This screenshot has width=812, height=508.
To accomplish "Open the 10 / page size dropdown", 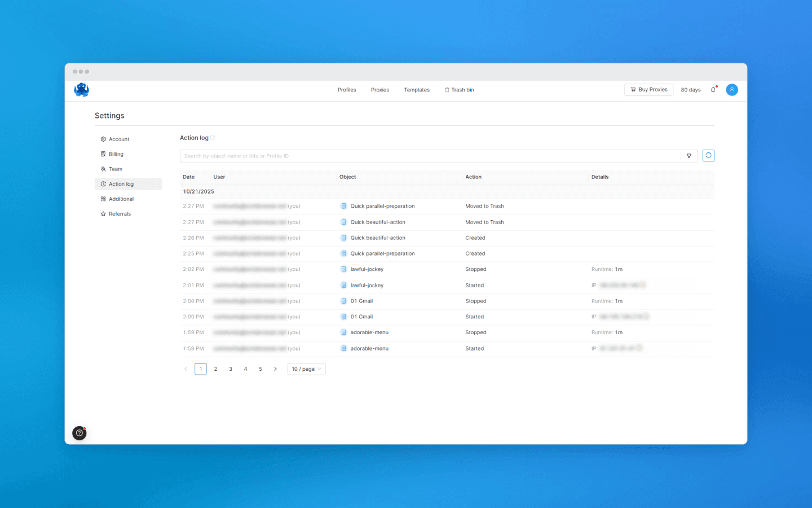I will (x=306, y=369).
